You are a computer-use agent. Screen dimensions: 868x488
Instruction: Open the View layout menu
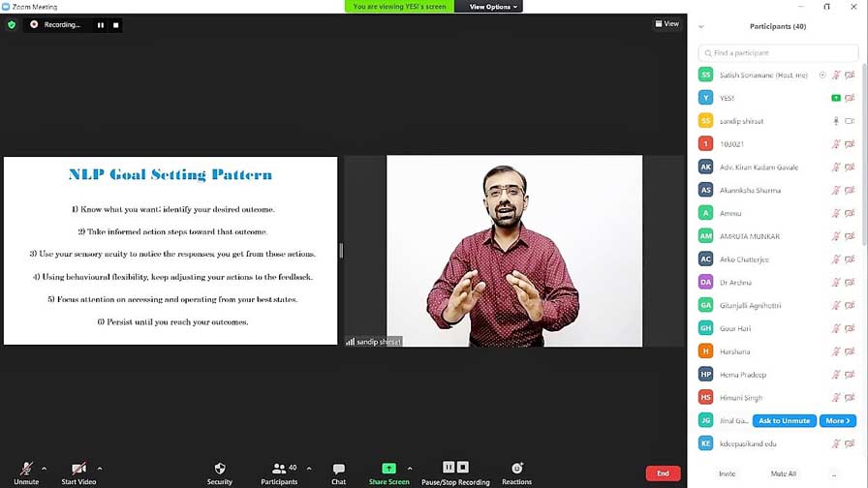click(x=666, y=24)
